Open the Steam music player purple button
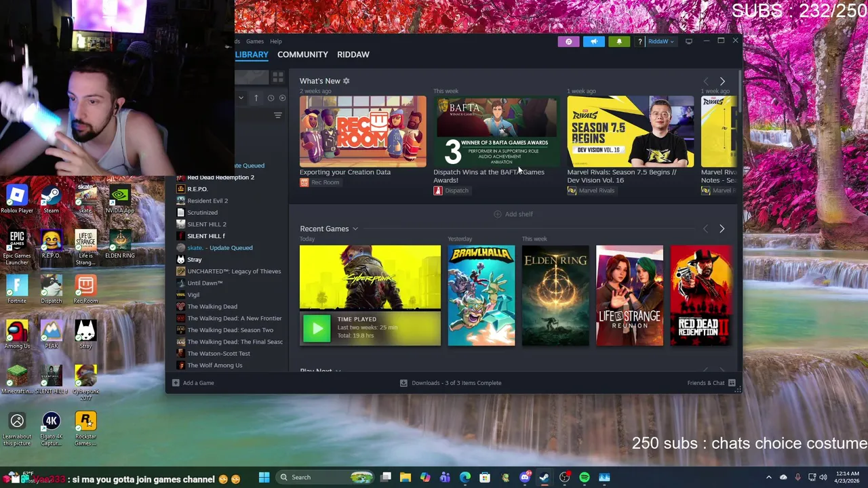 tap(568, 41)
